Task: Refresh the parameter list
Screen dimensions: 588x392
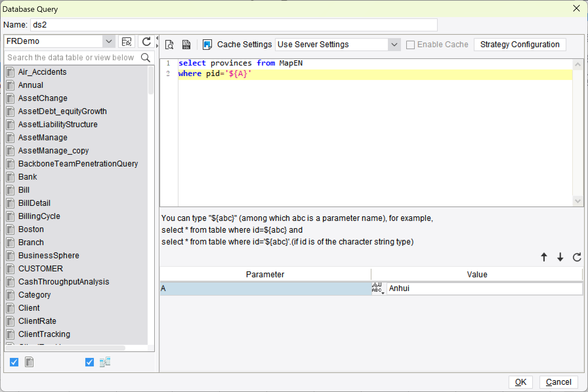Action: (x=577, y=257)
